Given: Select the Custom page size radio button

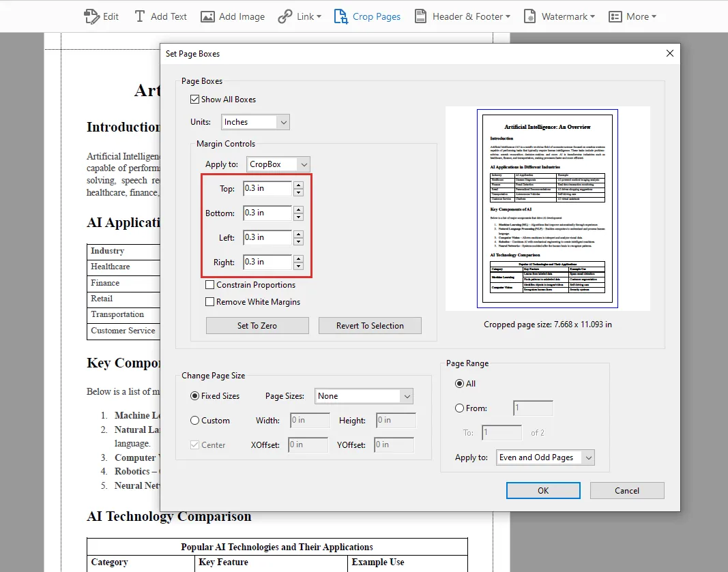Looking at the screenshot, I should pos(195,420).
